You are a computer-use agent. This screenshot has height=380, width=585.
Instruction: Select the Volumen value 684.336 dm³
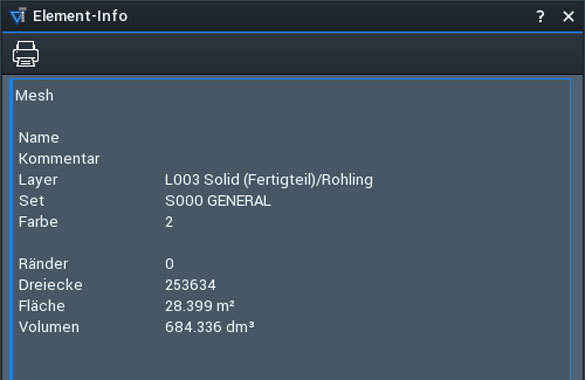(210, 327)
